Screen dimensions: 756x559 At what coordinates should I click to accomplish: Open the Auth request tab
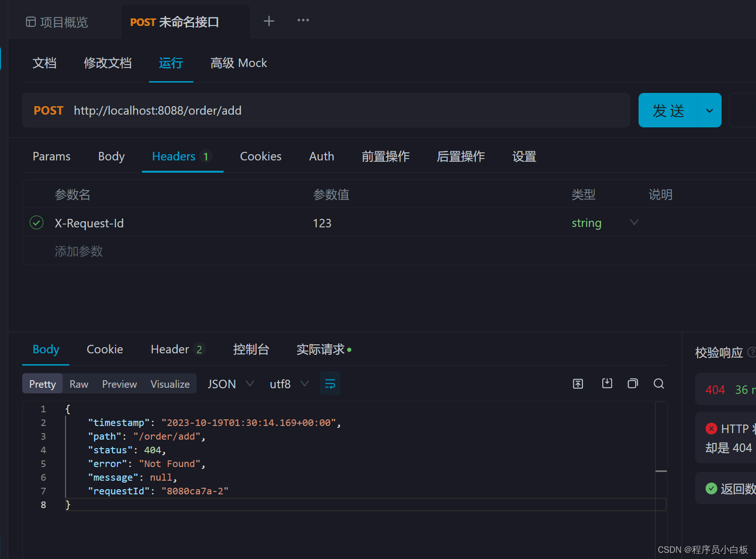tap(322, 157)
